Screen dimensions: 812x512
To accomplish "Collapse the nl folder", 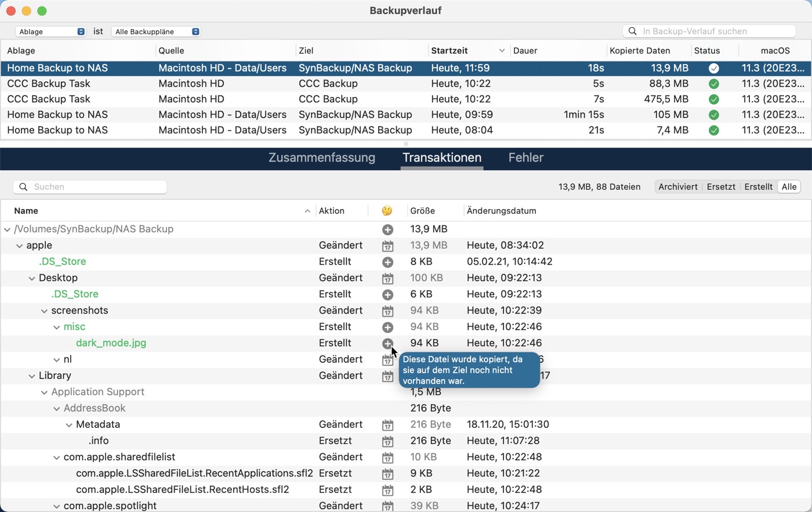I will click(x=57, y=359).
